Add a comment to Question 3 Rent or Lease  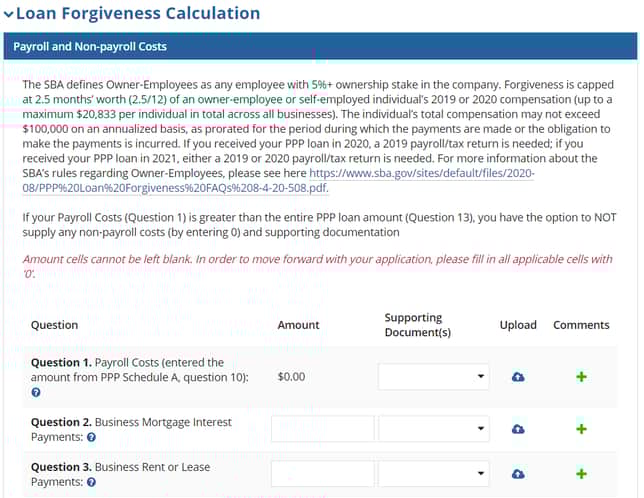click(x=581, y=474)
